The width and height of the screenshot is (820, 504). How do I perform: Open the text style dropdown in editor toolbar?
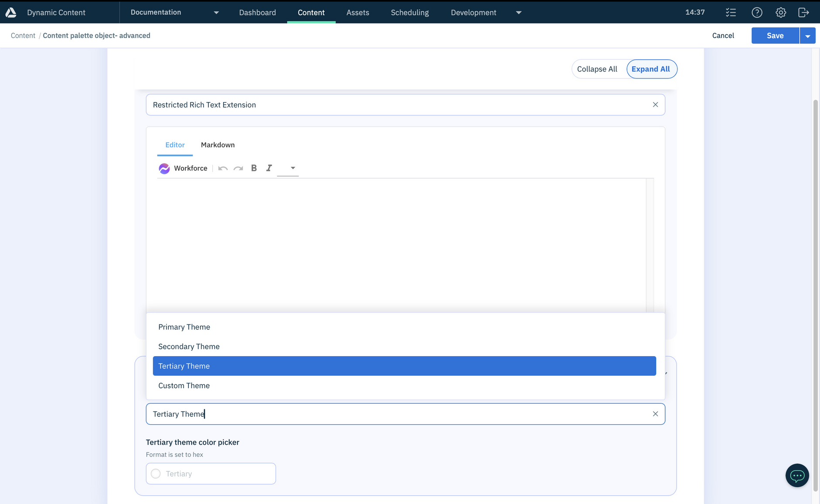click(288, 168)
